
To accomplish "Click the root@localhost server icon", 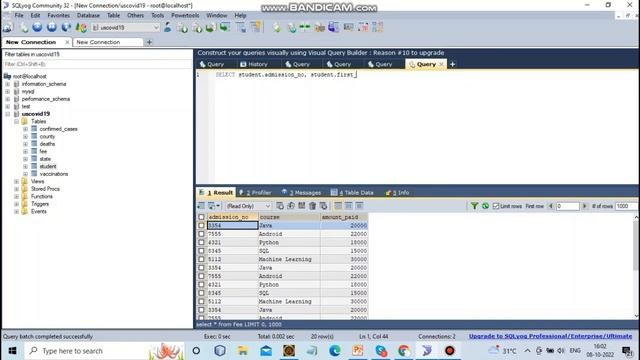I will (x=7, y=76).
